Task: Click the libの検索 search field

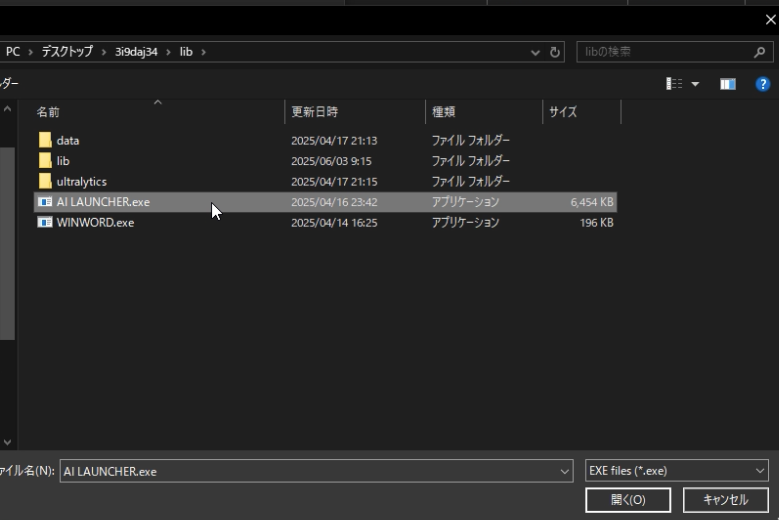Action: (x=660, y=52)
